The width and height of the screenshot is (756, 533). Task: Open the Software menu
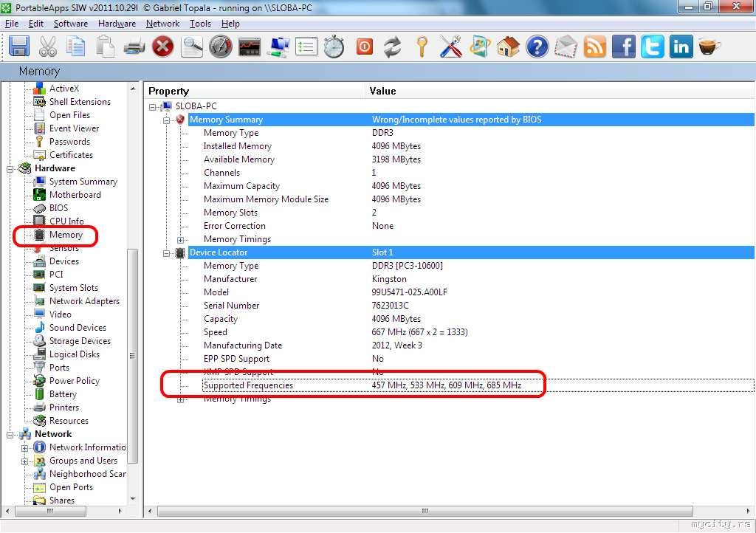(x=71, y=24)
